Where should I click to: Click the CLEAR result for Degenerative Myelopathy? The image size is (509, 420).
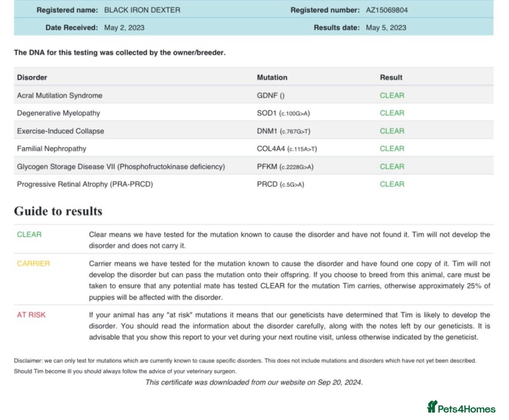[x=392, y=113]
